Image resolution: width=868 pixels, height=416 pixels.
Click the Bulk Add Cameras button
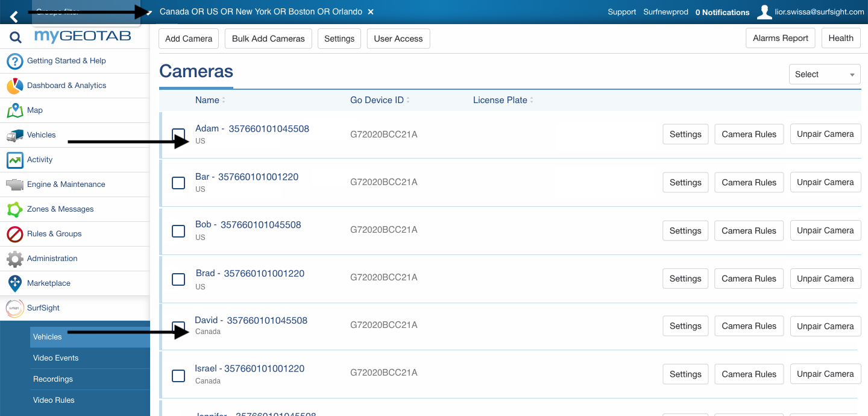[x=268, y=38]
